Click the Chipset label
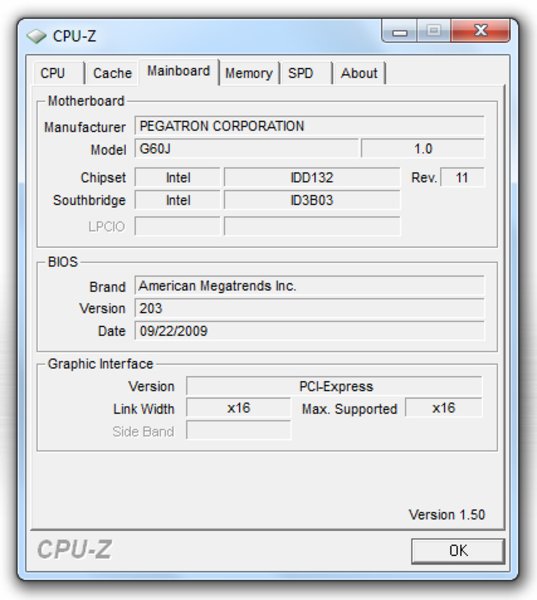The image size is (537, 600). (103, 178)
